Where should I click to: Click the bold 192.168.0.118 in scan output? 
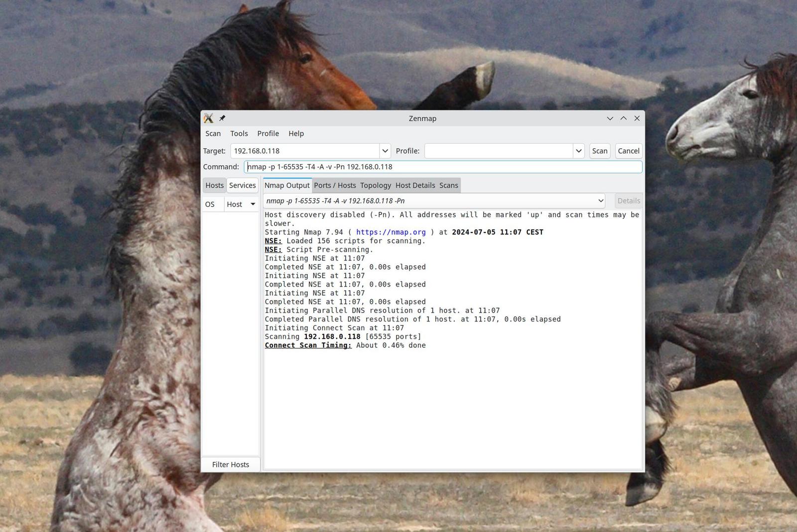[x=332, y=336]
